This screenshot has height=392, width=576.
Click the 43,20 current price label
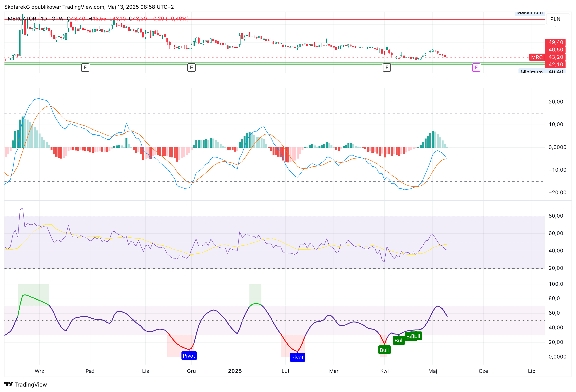[555, 57]
